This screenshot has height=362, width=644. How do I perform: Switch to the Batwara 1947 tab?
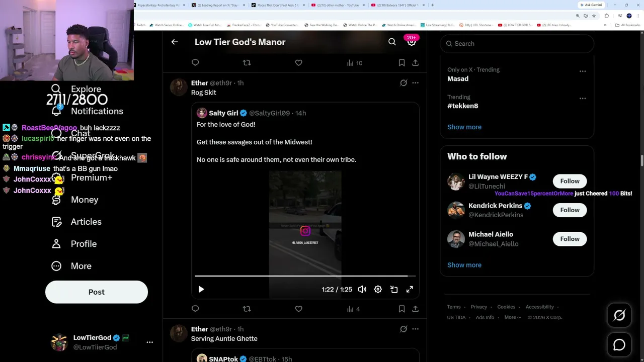397,5
